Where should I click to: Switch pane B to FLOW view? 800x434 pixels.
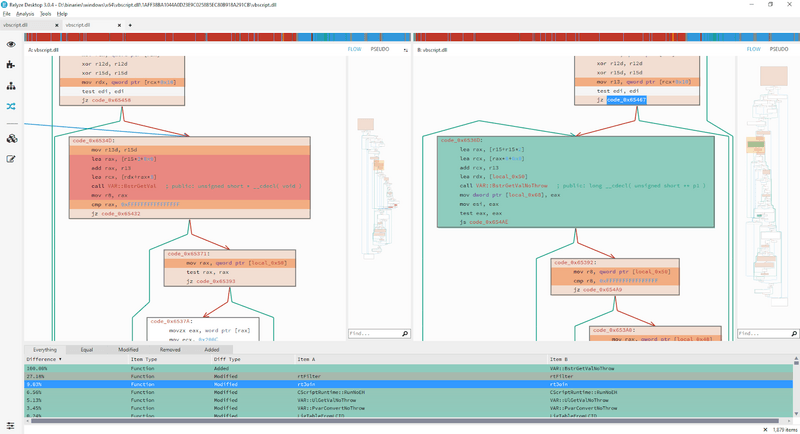(x=753, y=49)
